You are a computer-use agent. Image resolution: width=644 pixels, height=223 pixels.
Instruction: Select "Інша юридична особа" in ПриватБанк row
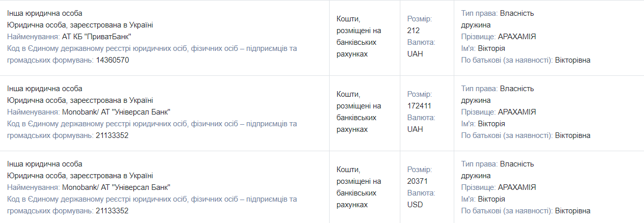(44, 13)
